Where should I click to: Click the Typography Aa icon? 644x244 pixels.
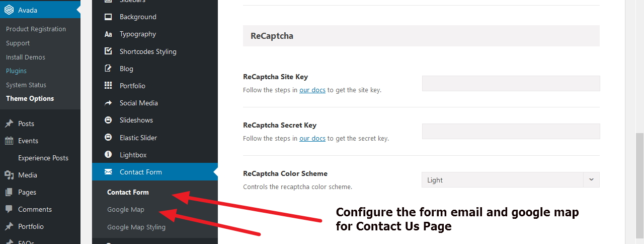[x=108, y=34]
